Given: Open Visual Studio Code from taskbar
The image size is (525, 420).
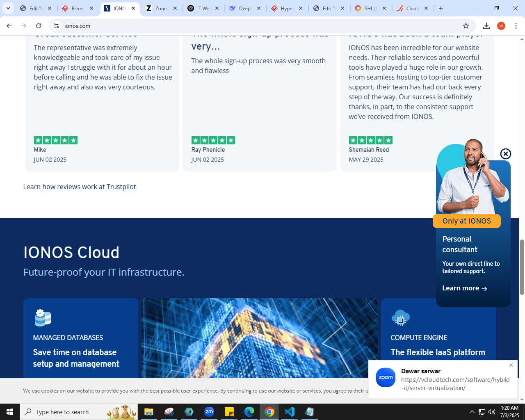Looking at the screenshot, I should click(x=290, y=412).
